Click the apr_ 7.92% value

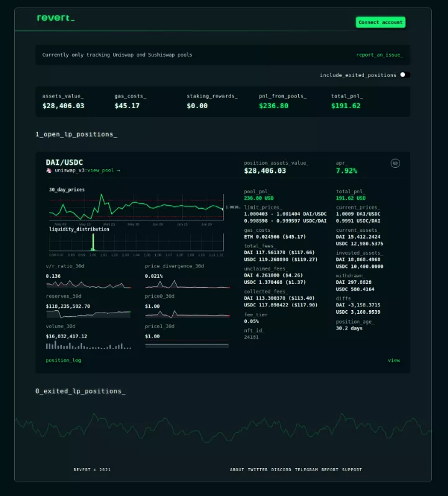(347, 171)
